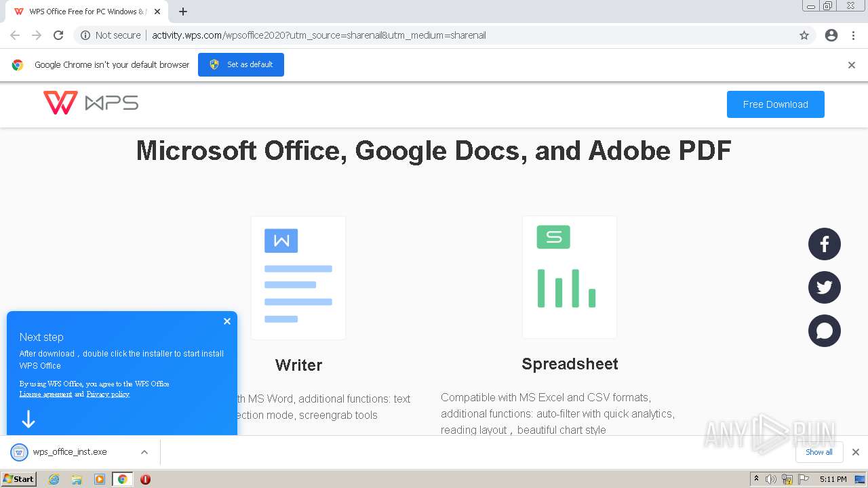Open the chat bubble share icon

[825, 331]
